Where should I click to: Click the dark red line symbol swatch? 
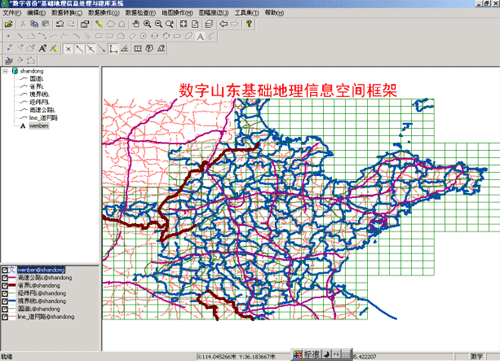tap(12, 286)
